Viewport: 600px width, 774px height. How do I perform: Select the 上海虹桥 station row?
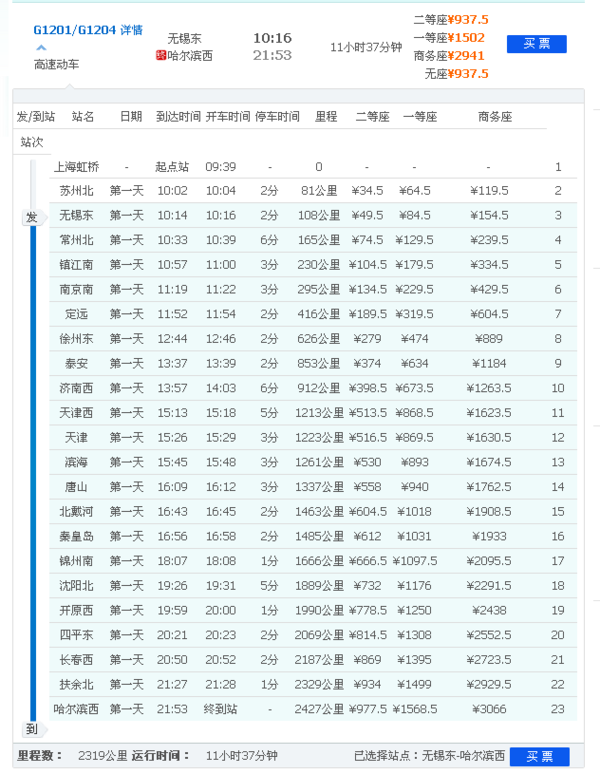(313, 166)
